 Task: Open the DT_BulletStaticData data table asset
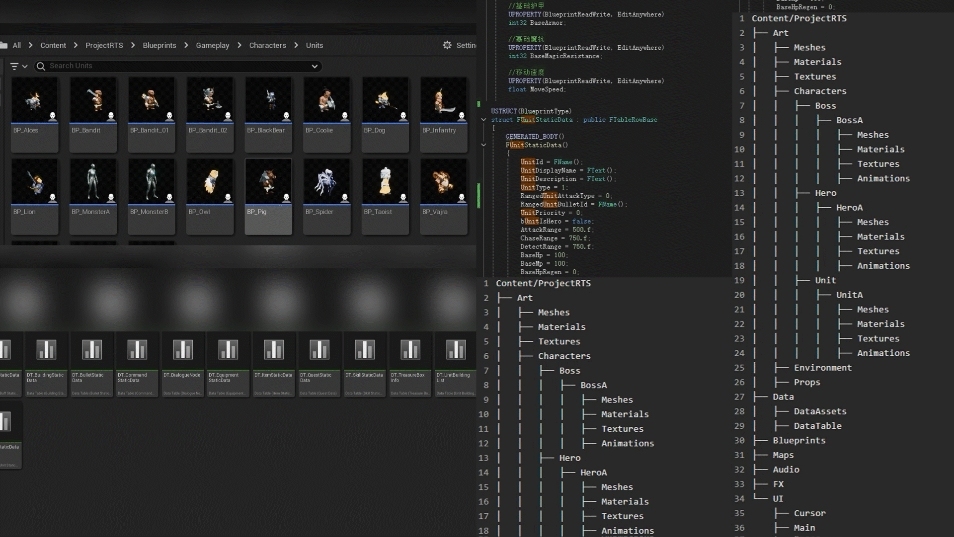coord(91,364)
